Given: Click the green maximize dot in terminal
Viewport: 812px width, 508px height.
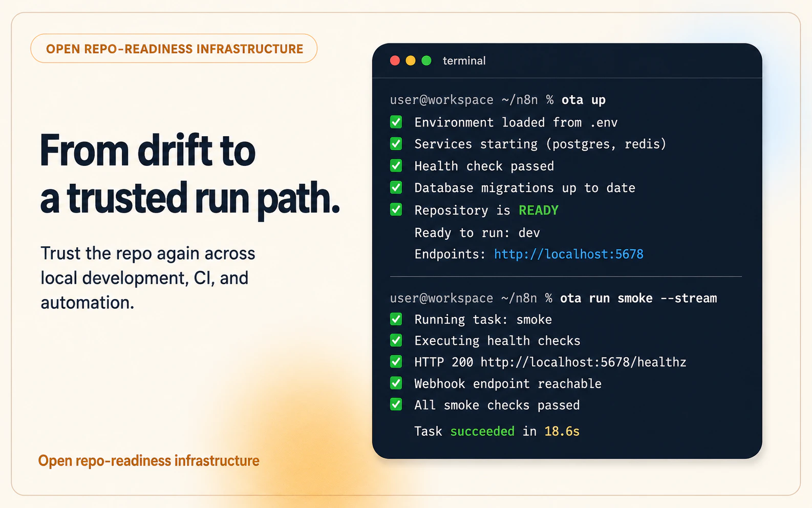Looking at the screenshot, I should (426, 60).
